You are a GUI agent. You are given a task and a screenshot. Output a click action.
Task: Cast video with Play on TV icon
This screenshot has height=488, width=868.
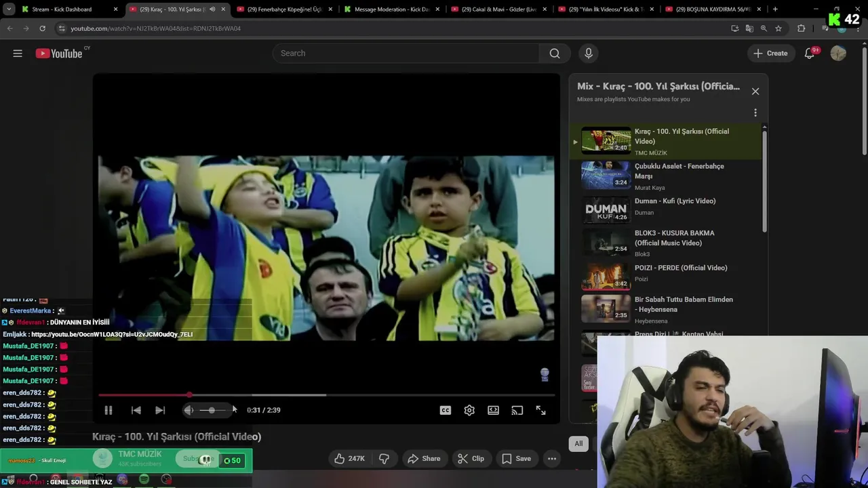point(517,410)
